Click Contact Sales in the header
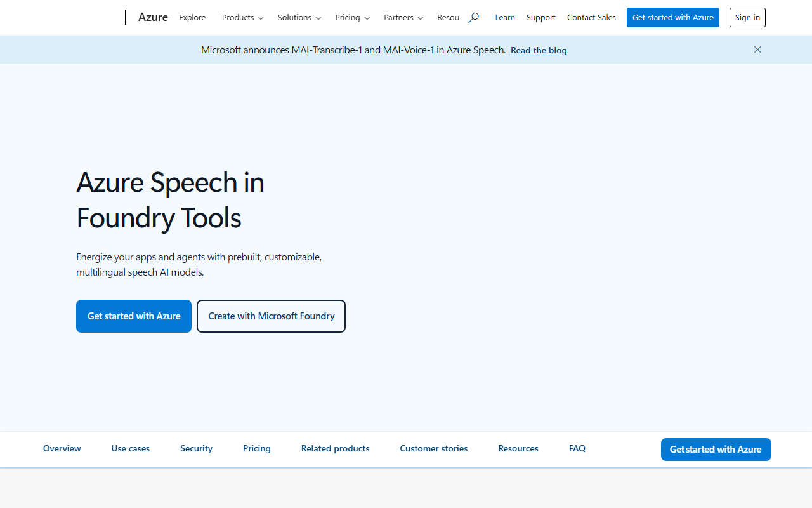The height and width of the screenshot is (508, 812). [591, 18]
